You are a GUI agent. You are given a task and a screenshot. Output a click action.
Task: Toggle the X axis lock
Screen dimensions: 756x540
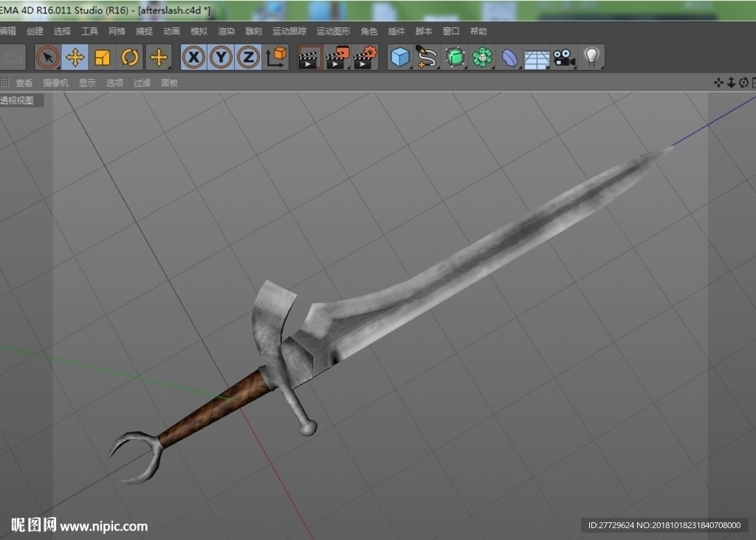click(x=194, y=58)
